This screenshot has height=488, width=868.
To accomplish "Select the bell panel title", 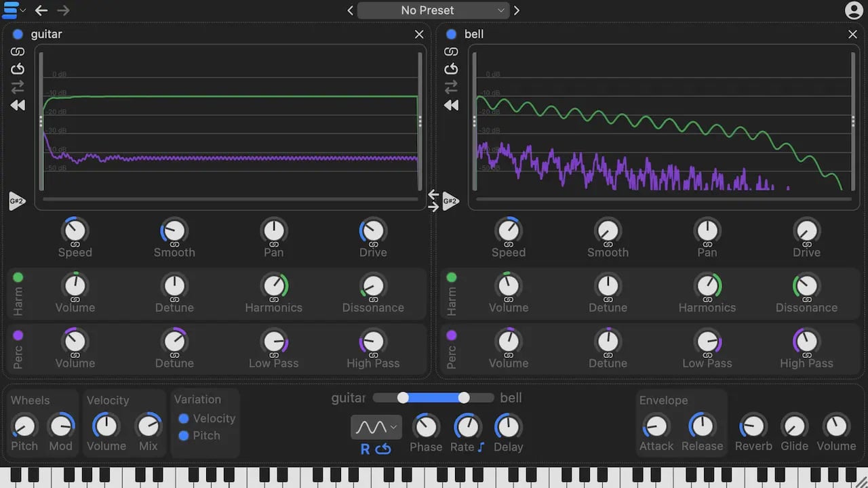I will pyautogui.click(x=474, y=34).
